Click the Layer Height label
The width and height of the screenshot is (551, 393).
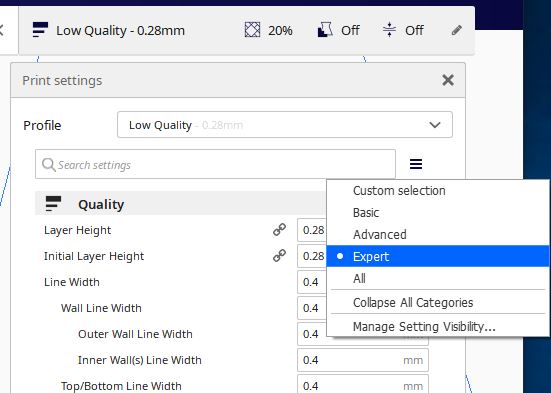click(77, 230)
